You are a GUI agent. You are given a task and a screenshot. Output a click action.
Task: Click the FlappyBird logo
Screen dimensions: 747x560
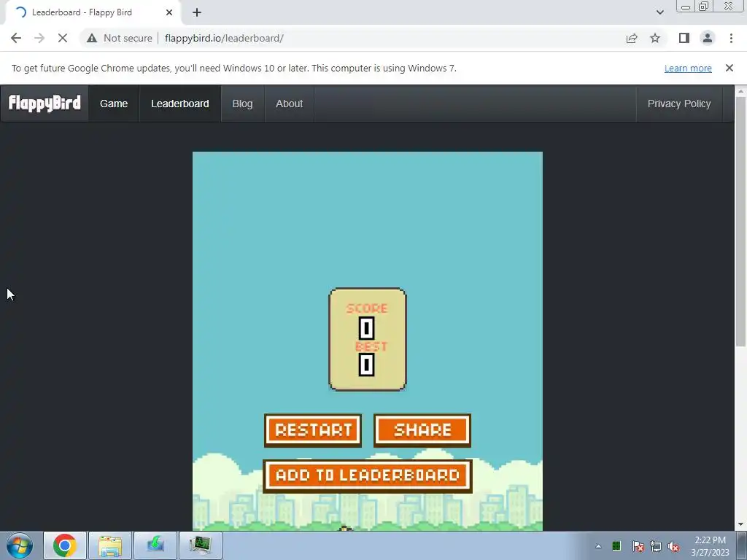[44, 104]
